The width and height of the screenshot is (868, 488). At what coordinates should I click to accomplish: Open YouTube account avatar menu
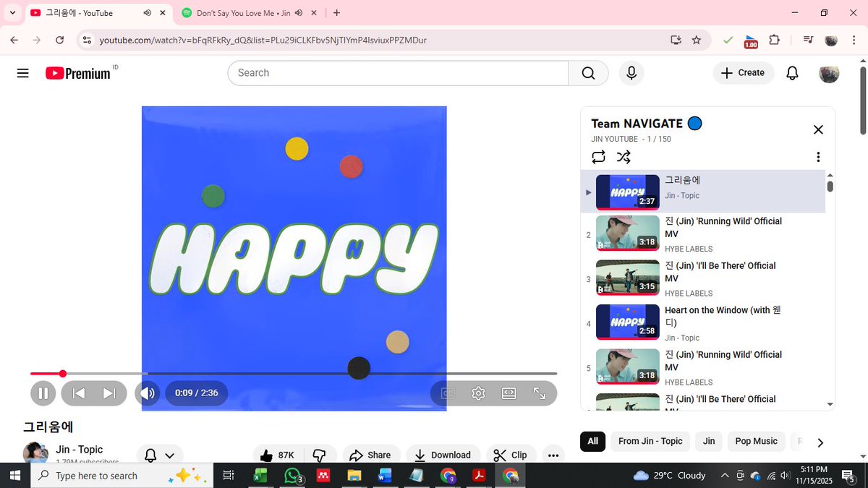[x=829, y=73]
